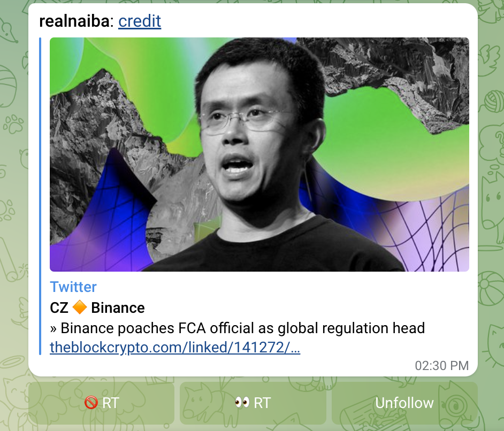
Task: Click the blank white area left of the timestamp
Action: click(x=225, y=366)
